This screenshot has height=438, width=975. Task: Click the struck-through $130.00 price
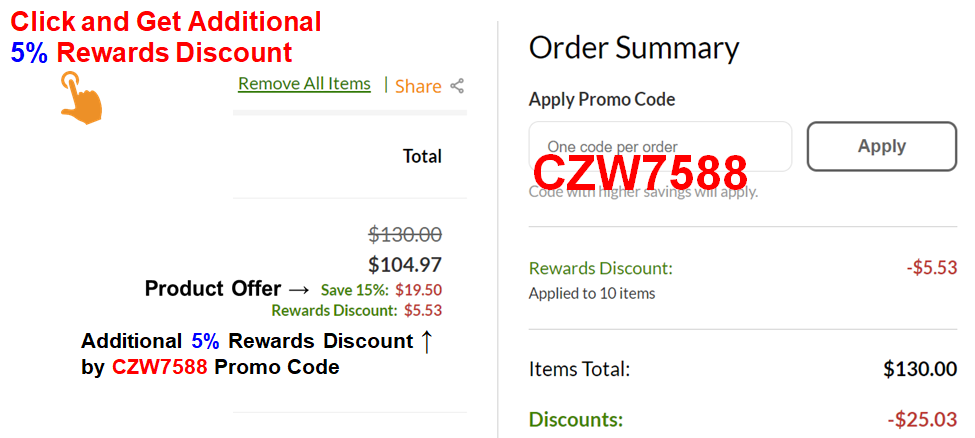tap(405, 235)
